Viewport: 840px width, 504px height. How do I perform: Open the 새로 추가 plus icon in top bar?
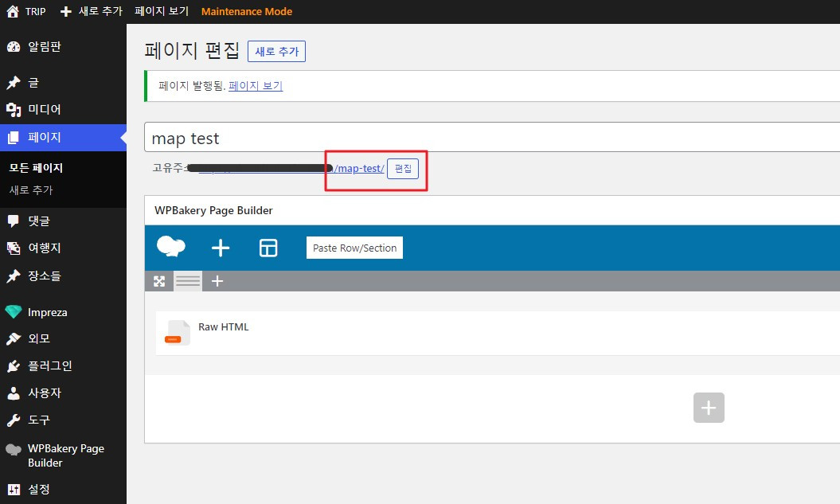65,12
